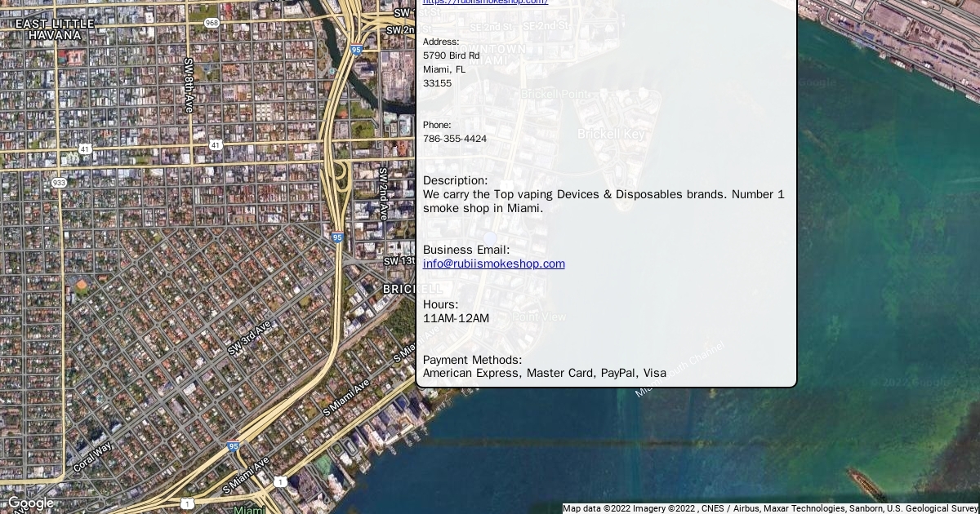Open the rubiismokeshop website link
Viewport: 980px width, 514px height.
pos(485,2)
